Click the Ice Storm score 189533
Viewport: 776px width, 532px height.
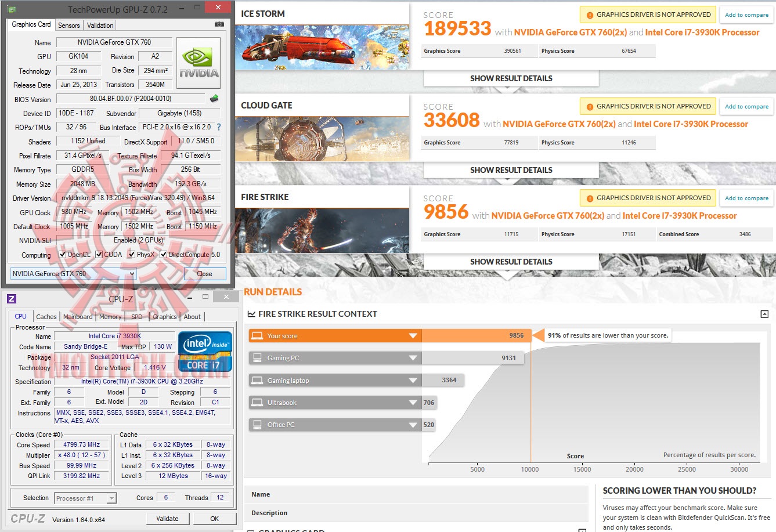pos(457,28)
